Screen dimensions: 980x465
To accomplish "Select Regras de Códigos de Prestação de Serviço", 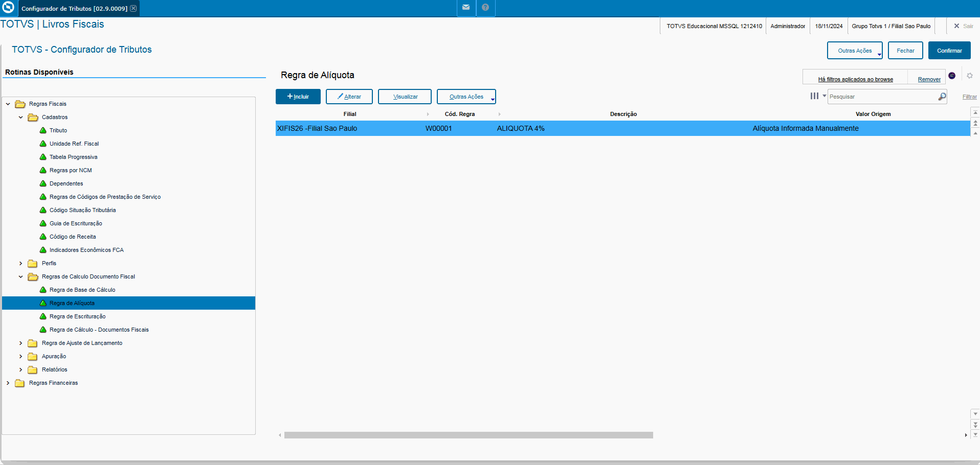I will [x=105, y=197].
